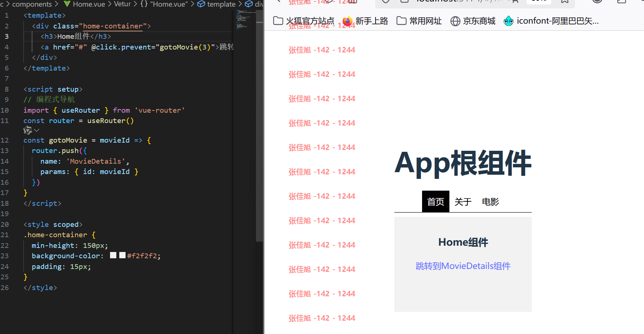This screenshot has width=644, height=334.
Task: Open the 火狐官方站点 bookmark folder icon
Action: pyautogui.click(x=278, y=21)
